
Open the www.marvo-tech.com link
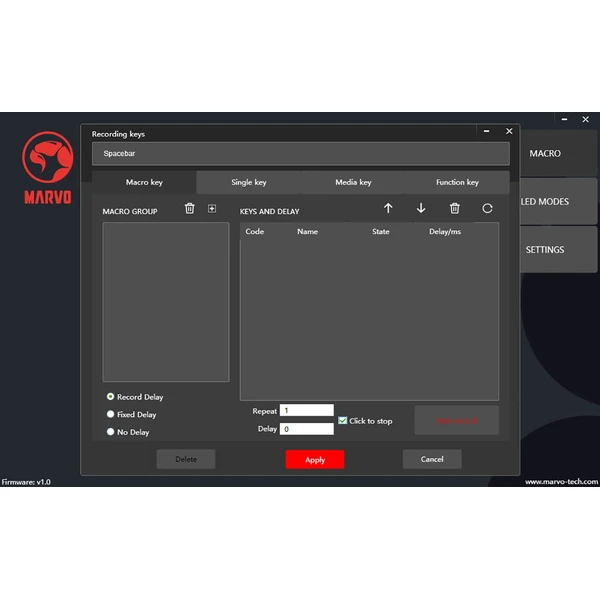561,482
